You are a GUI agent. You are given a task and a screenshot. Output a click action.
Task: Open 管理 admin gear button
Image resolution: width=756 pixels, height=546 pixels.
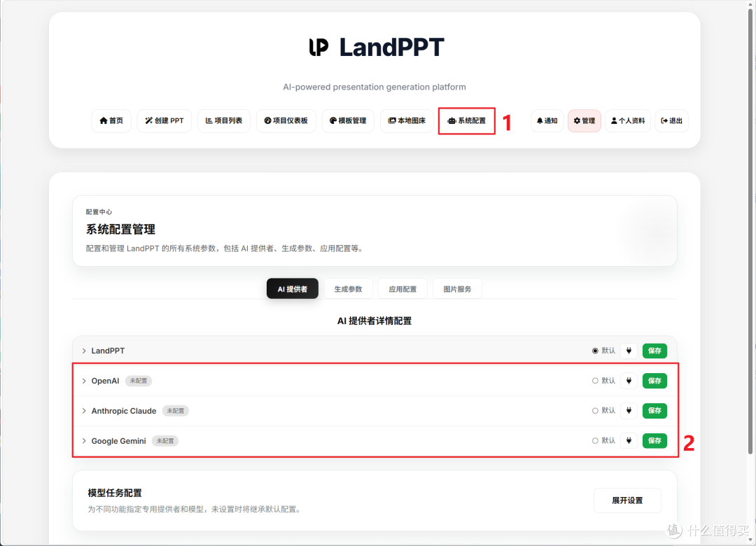(x=584, y=120)
